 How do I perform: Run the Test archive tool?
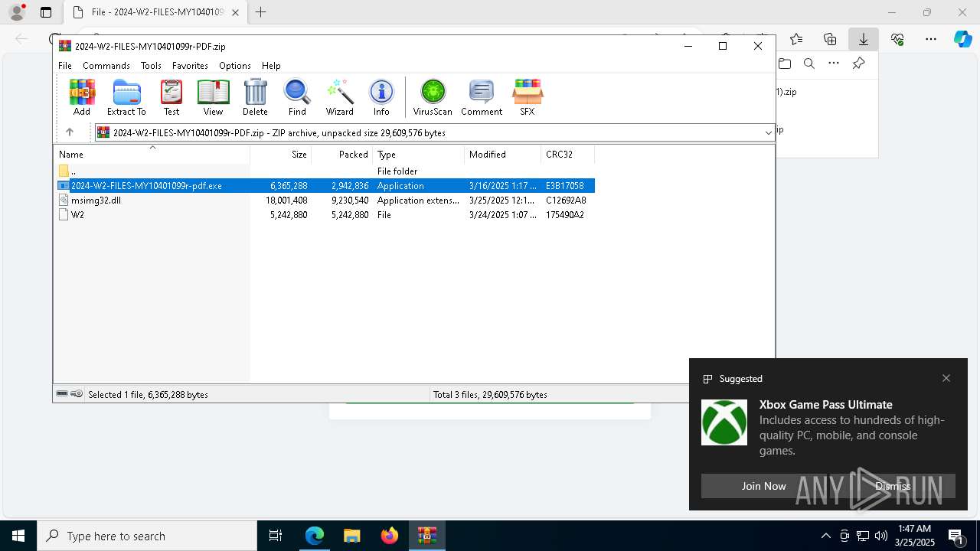click(x=171, y=97)
